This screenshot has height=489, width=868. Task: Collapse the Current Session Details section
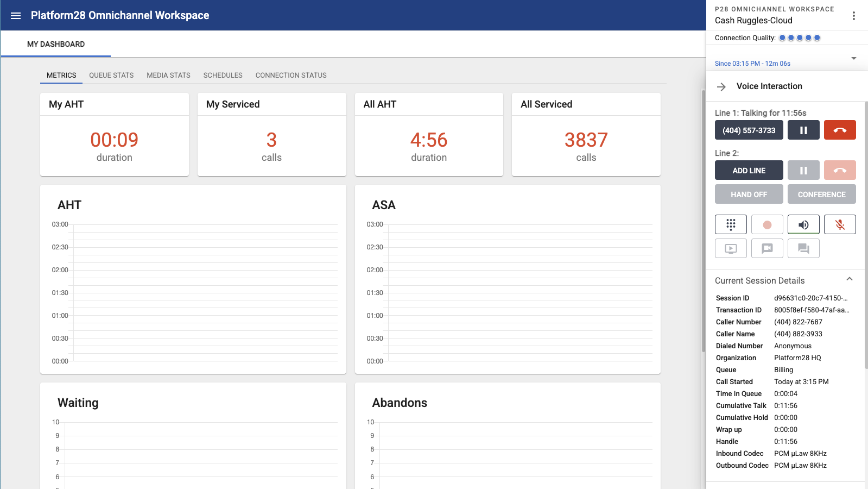click(850, 279)
